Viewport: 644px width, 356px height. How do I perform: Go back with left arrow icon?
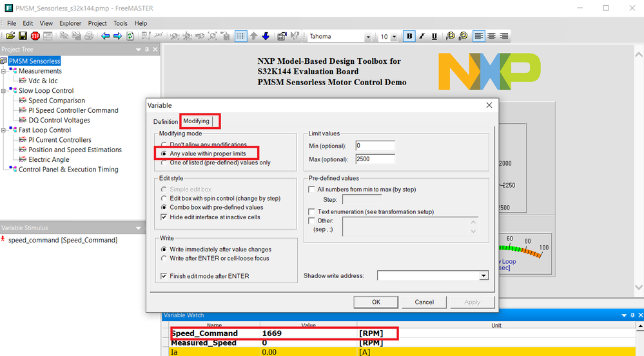[106, 36]
